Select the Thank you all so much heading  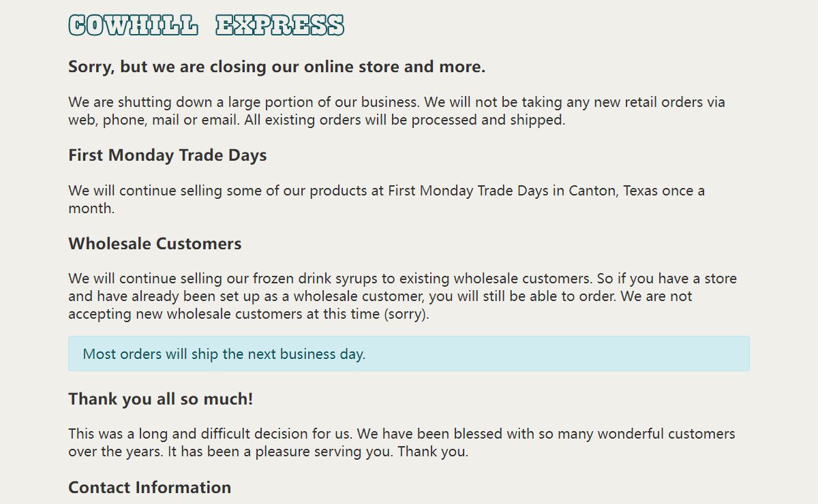coord(161,399)
